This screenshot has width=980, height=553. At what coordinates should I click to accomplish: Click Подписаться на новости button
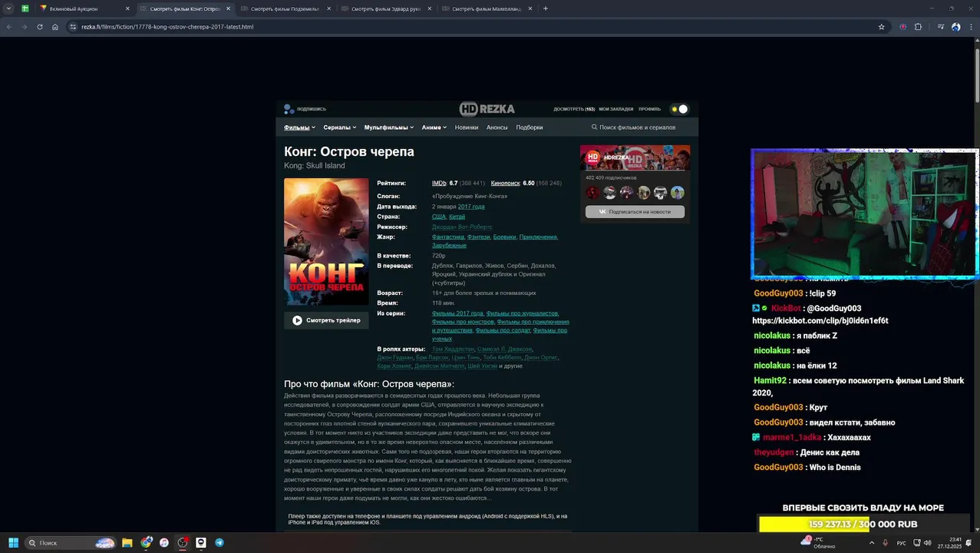pyautogui.click(x=635, y=211)
